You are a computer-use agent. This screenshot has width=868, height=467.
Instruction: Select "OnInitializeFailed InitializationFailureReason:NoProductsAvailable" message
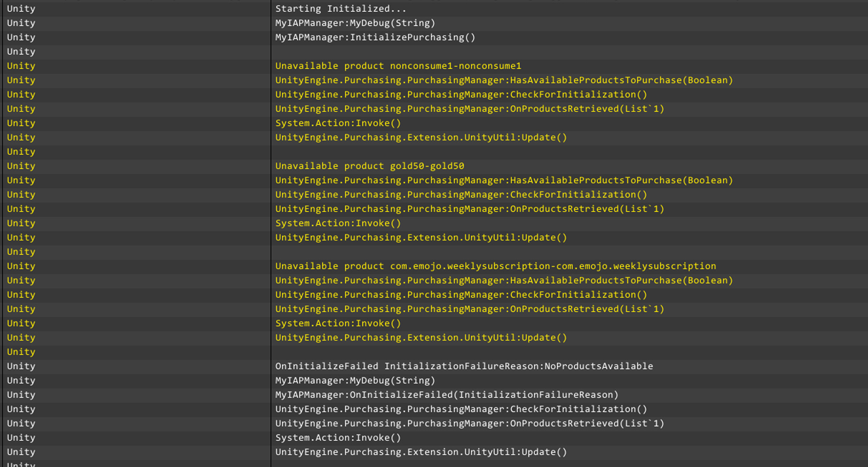(464, 366)
